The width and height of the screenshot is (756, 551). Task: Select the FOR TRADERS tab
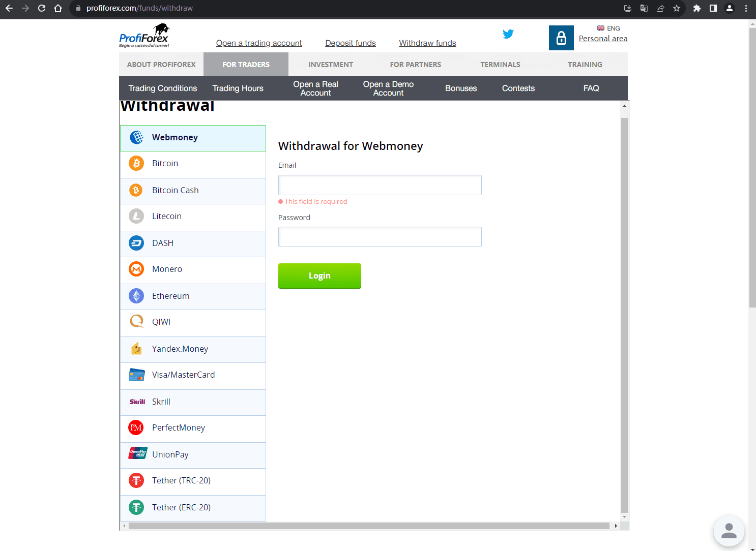(246, 65)
